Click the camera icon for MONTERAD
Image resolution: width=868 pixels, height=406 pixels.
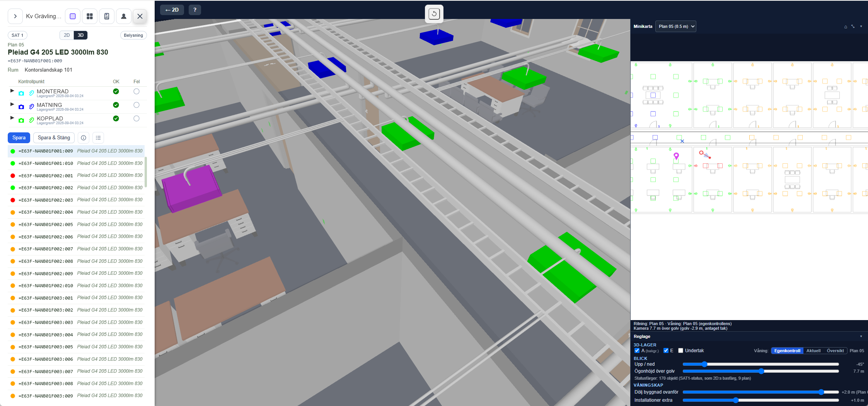tap(21, 93)
